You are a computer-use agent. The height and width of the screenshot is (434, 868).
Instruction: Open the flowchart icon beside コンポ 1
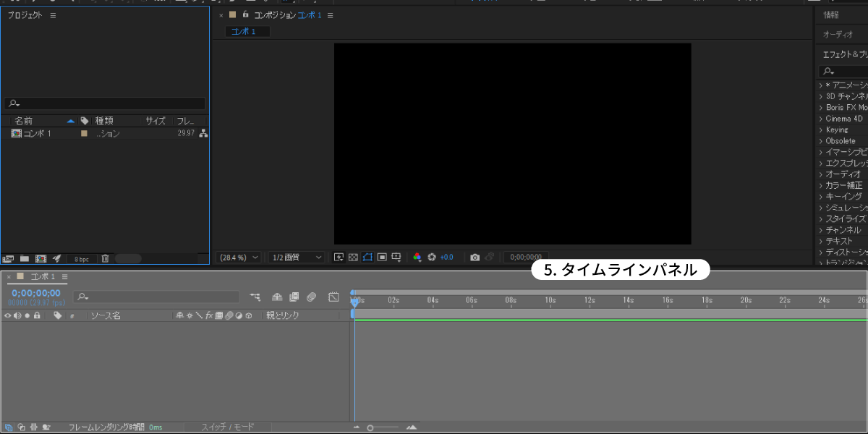(x=203, y=133)
